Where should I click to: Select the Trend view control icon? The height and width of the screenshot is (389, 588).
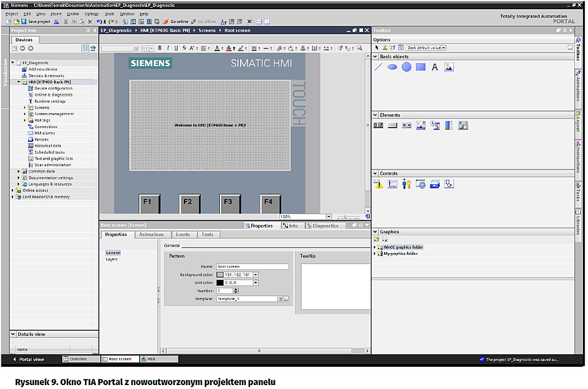tap(392, 184)
